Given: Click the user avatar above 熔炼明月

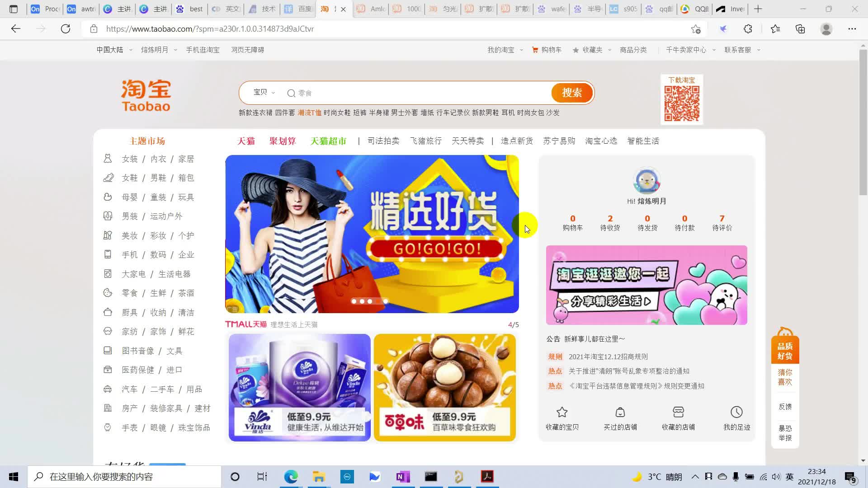Looking at the screenshot, I should (647, 181).
